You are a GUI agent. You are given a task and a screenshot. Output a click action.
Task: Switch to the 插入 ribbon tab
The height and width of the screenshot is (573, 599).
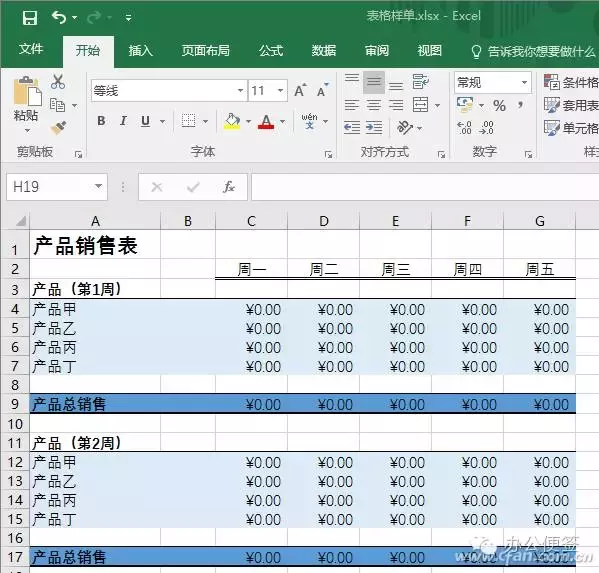pos(141,50)
